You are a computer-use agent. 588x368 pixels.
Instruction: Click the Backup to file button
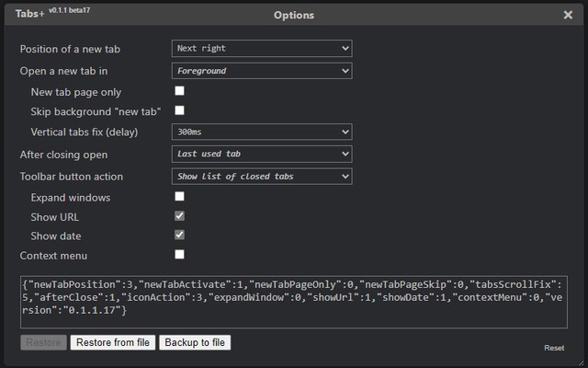pos(195,342)
